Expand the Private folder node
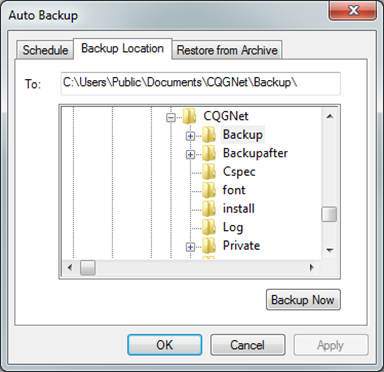This screenshot has height=372, width=384. click(190, 247)
